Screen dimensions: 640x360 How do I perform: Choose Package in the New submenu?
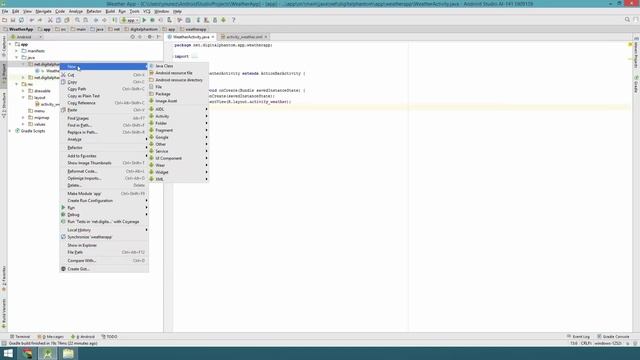click(178, 94)
